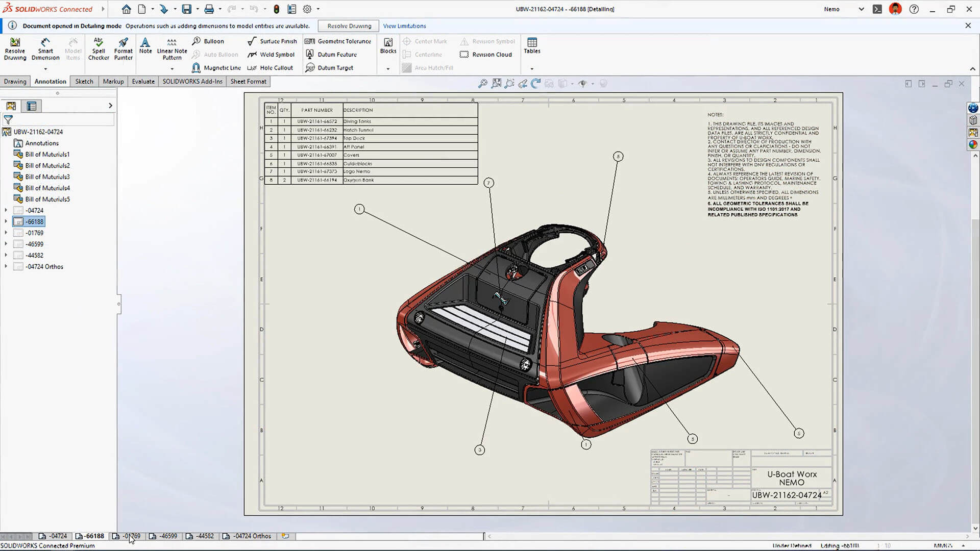Insert a Datum Feature symbol
The height and width of the screenshot is (551, 980).
click(x=331, y=55)
